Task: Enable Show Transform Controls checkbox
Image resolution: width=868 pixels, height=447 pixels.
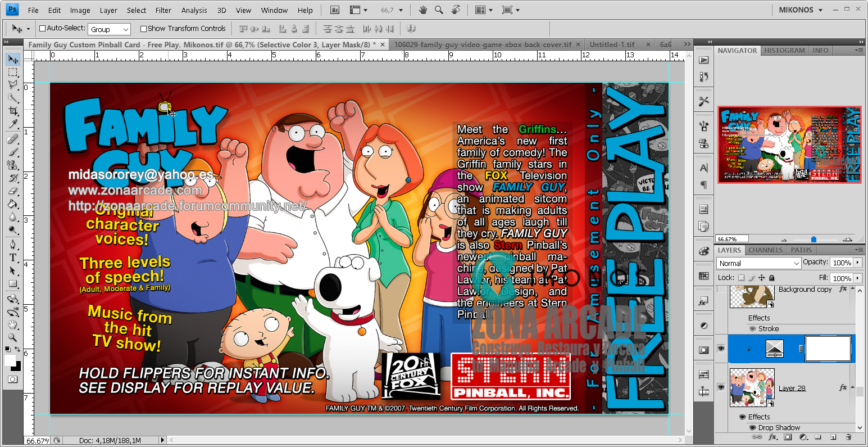Action: coord(143,29)
